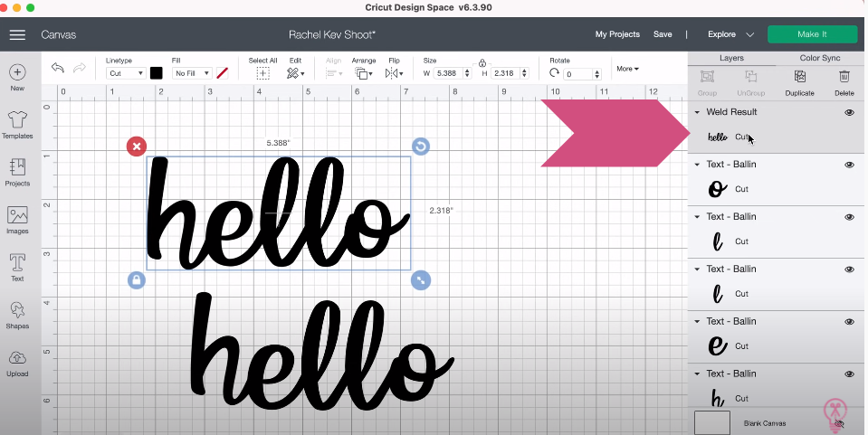Click the Make It button
The height and width of the screenshot is (435, 868).
[x=812, y=34]
